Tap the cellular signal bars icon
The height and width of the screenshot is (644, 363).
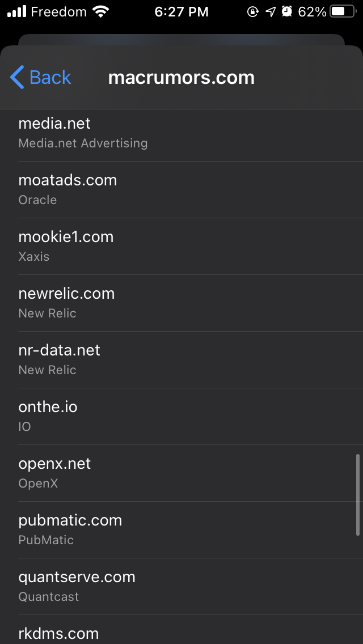tap(16, 11)
